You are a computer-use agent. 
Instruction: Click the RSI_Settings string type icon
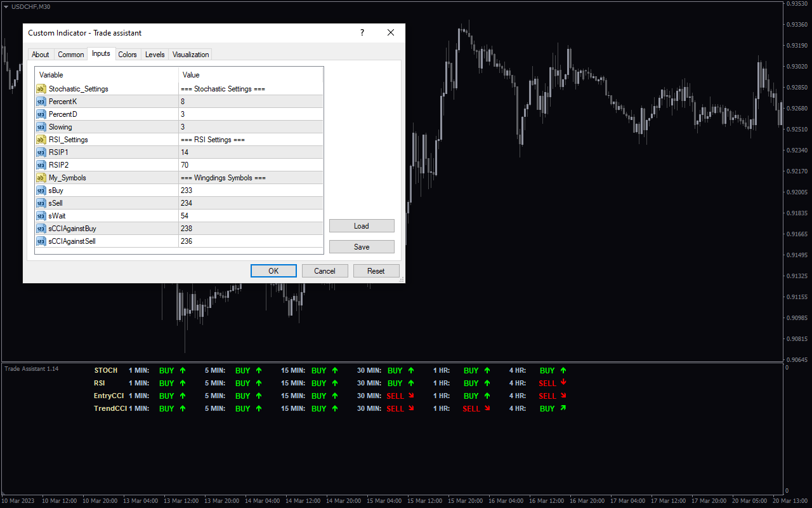(x=41, y=140)
